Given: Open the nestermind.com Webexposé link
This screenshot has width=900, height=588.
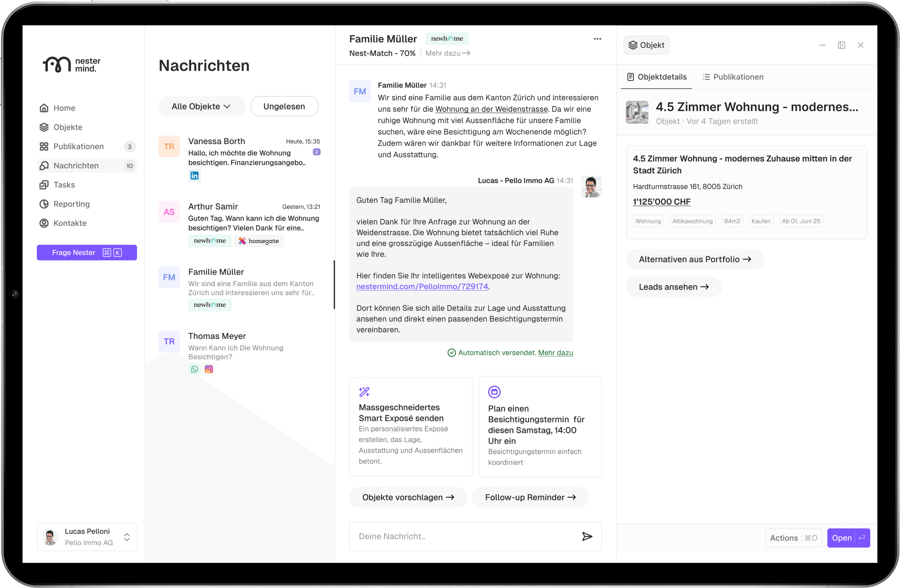Looking at the screenshot, I should (422, 287).
